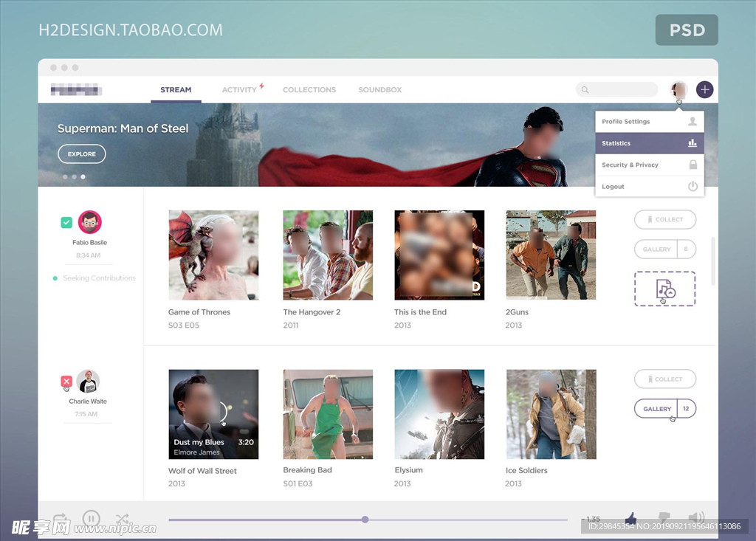Click the dashed music file upload box
The height and width of the screenshot is (541, 756).
coord(665,289)
